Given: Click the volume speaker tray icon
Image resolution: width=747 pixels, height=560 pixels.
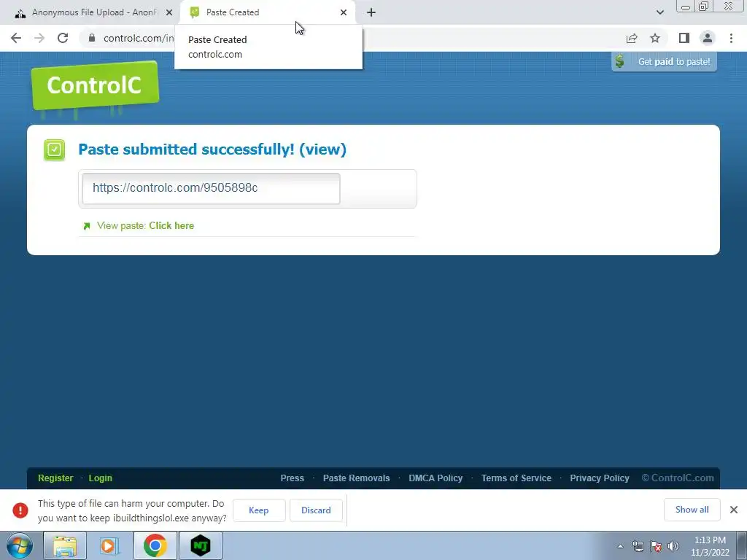Looking at the screenshot, I should click(x=673, y=546).
